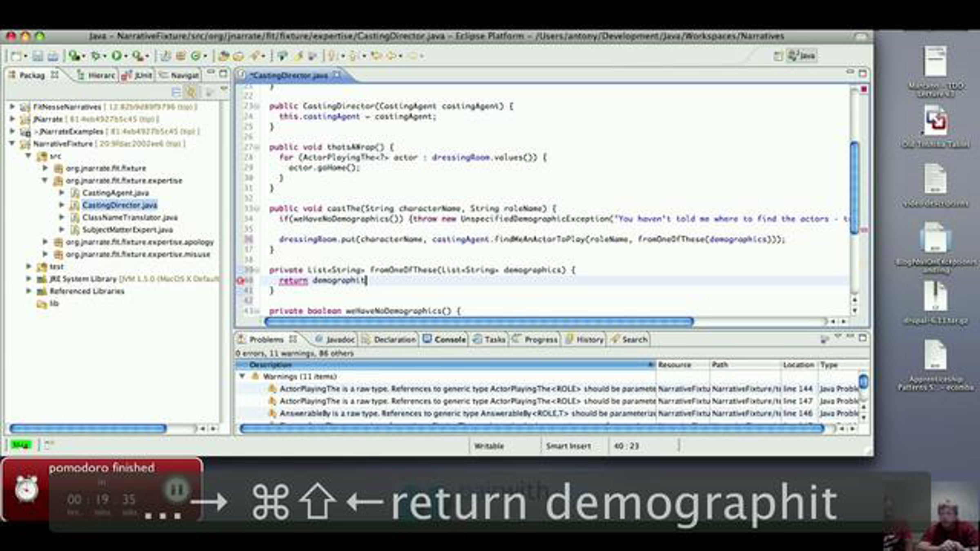Click the green Run button icon
980x551 pixels.
[117, 56]
